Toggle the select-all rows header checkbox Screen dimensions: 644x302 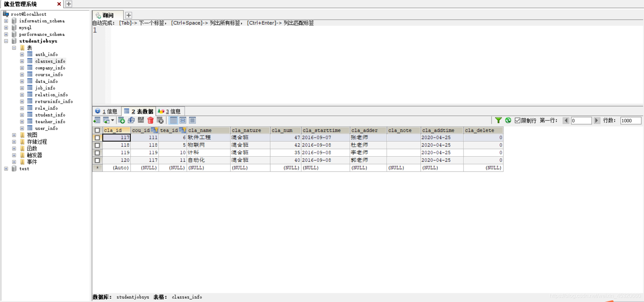(x=97, y=130)
